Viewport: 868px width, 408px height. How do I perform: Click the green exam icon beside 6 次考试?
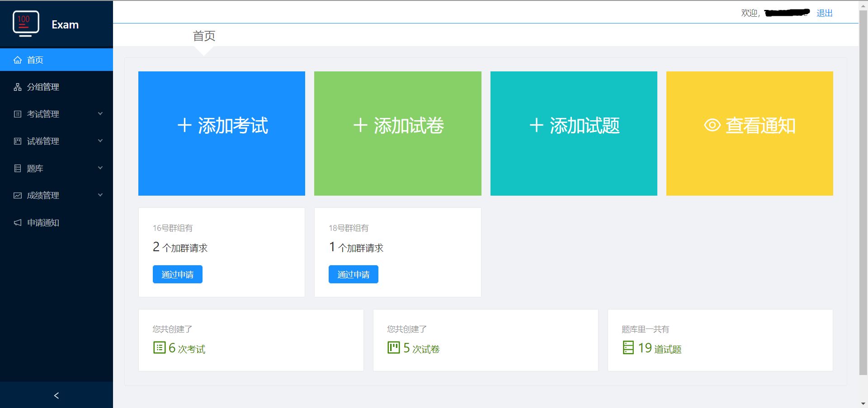[160, 347]
